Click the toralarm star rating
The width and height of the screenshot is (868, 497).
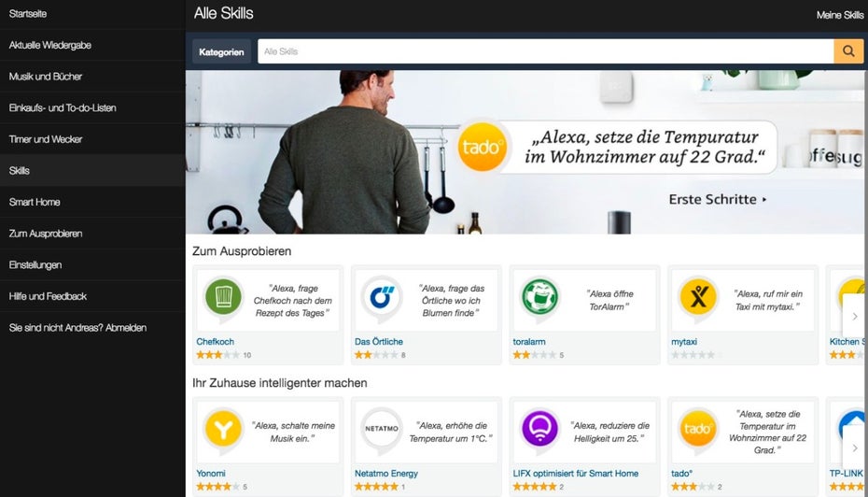535,355
